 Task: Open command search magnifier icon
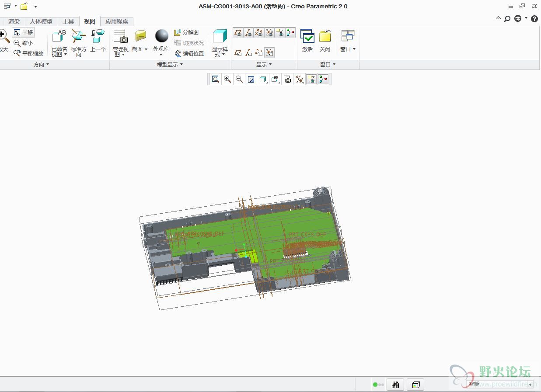tap(507, 19)
